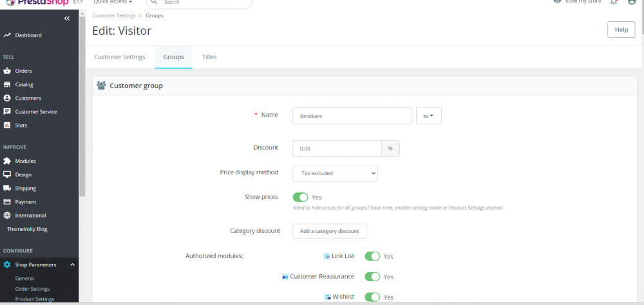Switch to the Titles tab
Screen dimensions: 644x305
[209, 57]
